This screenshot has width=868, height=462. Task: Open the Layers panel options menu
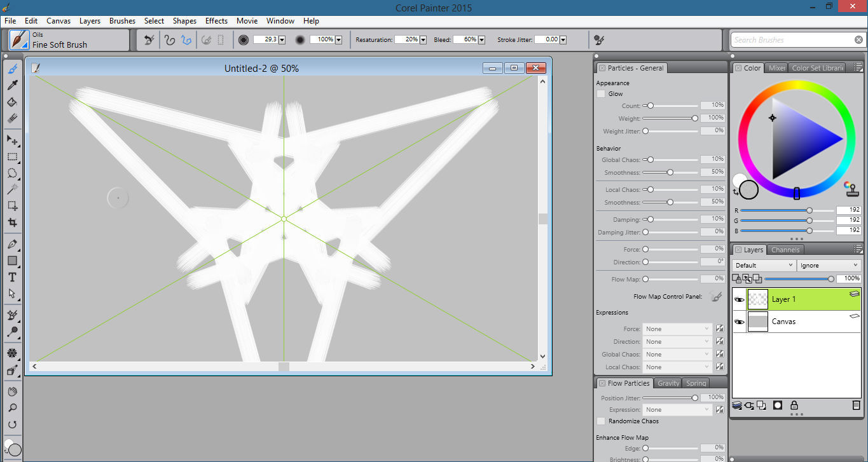pyautogui.click(x=858, y=250)
